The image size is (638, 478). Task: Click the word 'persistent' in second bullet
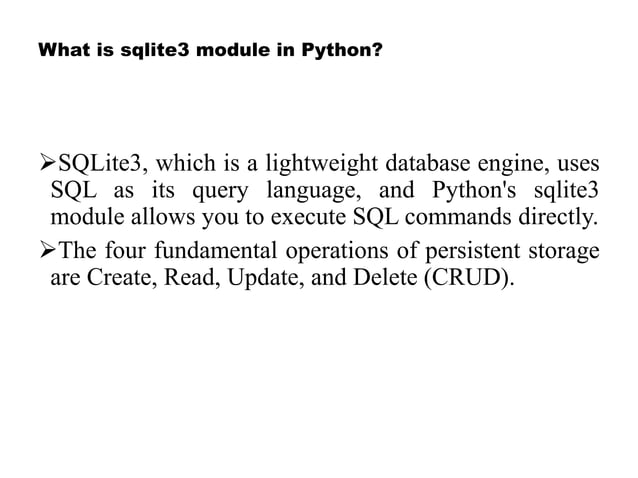click(x=473, y=251)
